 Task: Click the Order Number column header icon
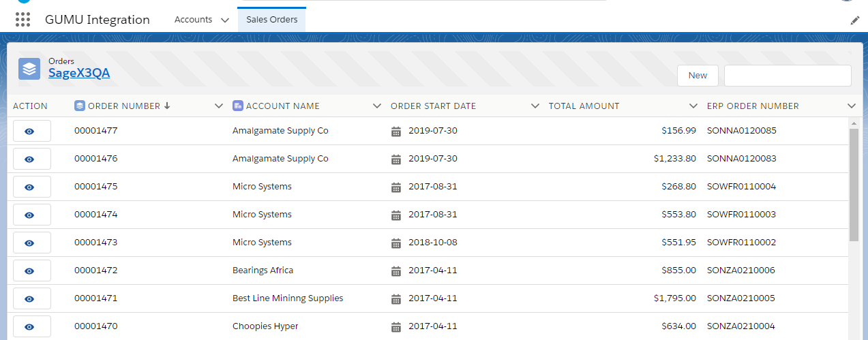(x=80, y=106)
